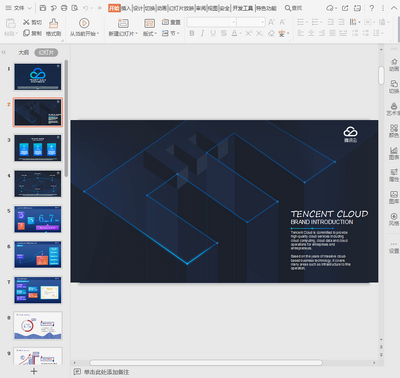This screenshot has height=378, width=400.
Task: Open the Special Features (特色功能) tab
Action: click(x=266, y=8)
